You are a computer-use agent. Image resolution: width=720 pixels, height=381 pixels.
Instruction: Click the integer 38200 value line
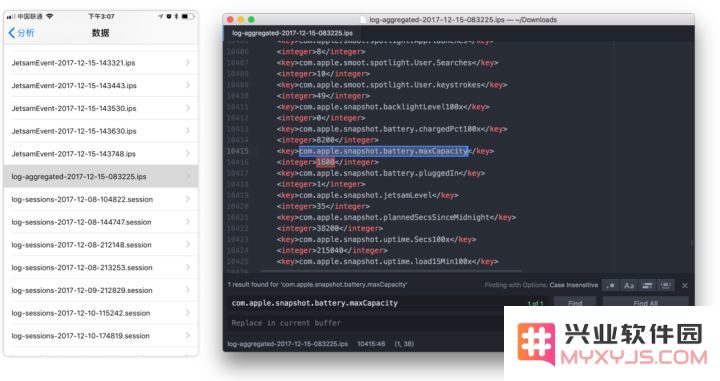(330, 228)
